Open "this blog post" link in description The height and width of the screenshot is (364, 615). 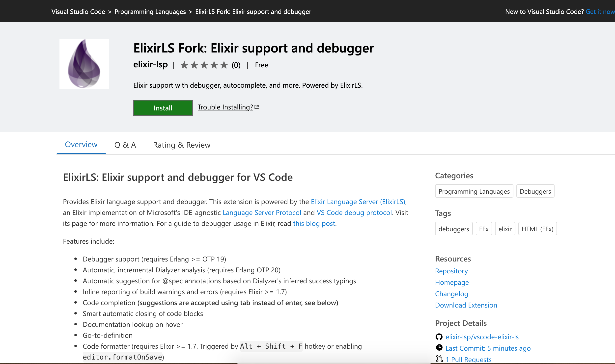tap(314, 223)
